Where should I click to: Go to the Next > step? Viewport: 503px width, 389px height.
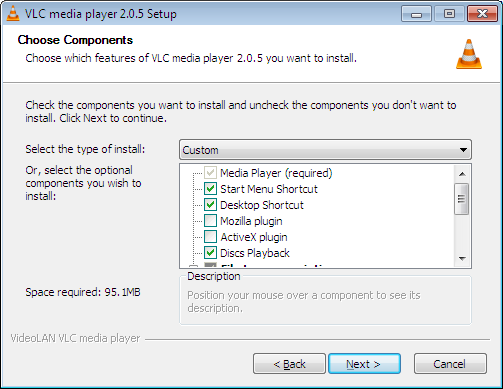[364, 364]
